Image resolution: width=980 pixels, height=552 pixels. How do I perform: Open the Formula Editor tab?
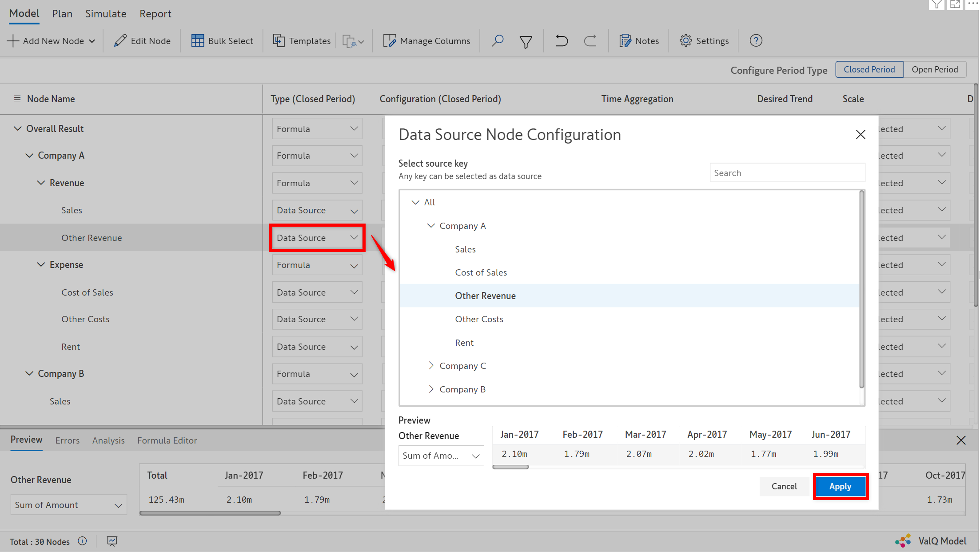click(x=167, y=440)
